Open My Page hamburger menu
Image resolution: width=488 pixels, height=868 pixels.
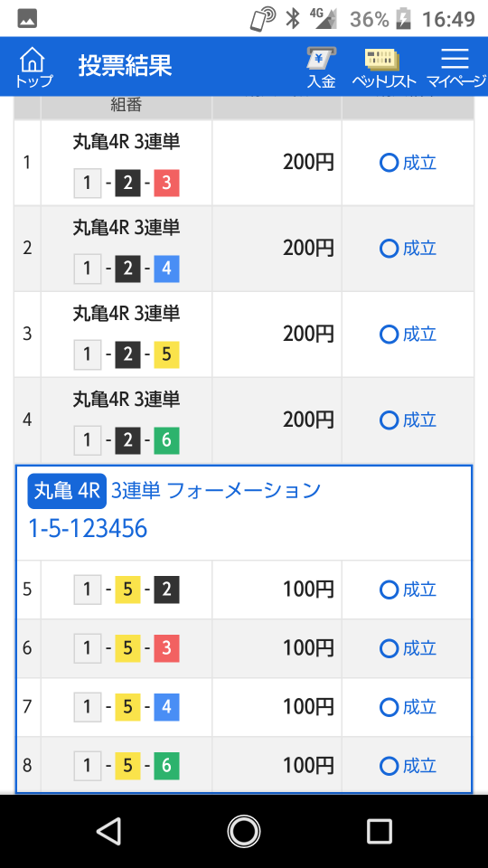(x=455, y=67)
